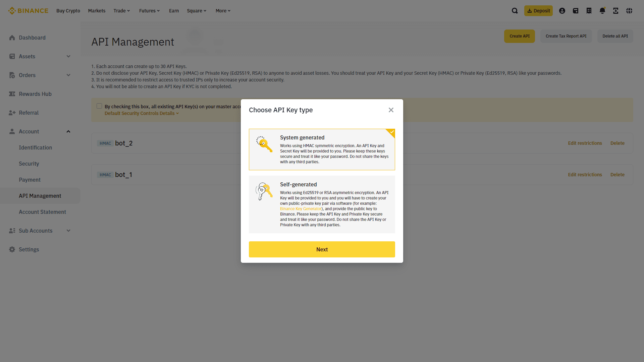The height and width of the screenshot is (362, 644).
Task: Expand the Trade menu dropdown
Action: pos(121,11)
